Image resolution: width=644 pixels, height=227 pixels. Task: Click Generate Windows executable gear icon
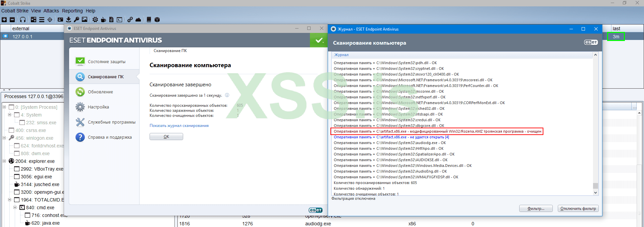(x=95, y=19)
